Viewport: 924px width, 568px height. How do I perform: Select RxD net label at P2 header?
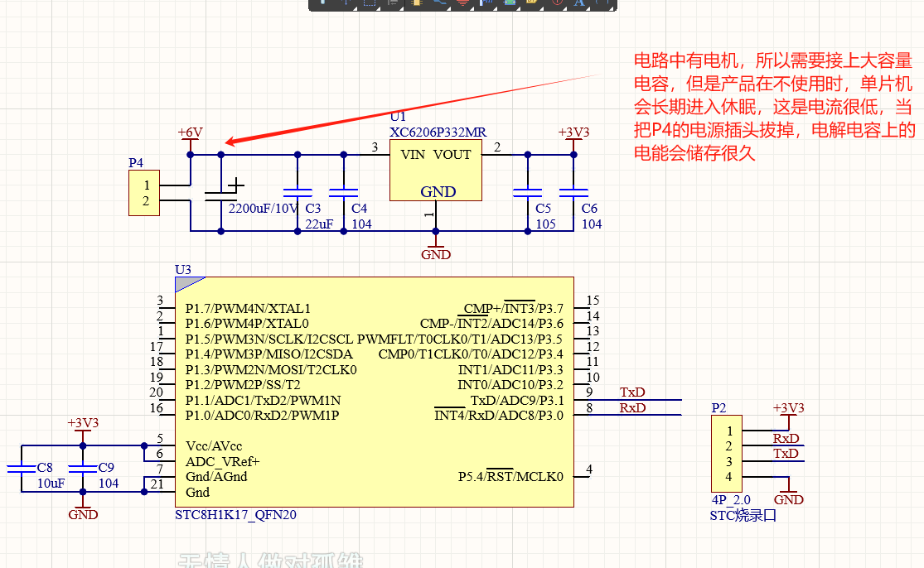[x=786, y=439]
